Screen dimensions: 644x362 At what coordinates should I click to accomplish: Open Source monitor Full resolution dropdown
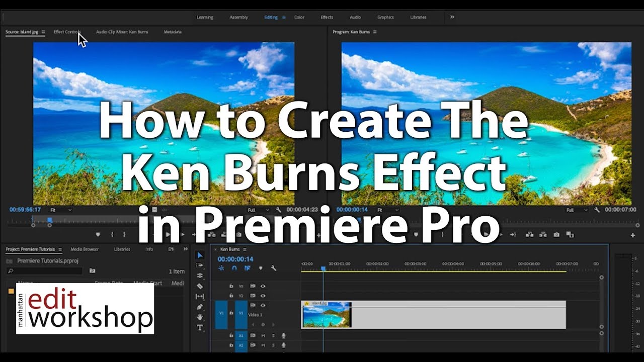click(x=259, y=210)
